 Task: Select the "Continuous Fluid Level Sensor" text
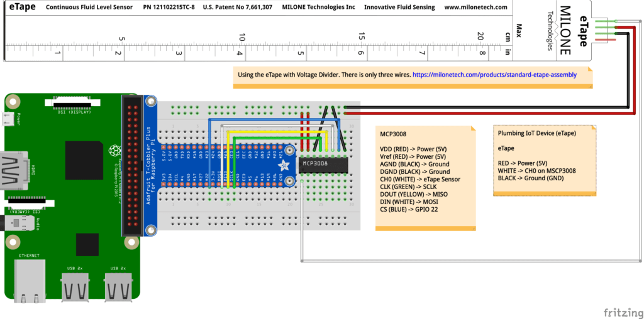[x=89, y=8]
